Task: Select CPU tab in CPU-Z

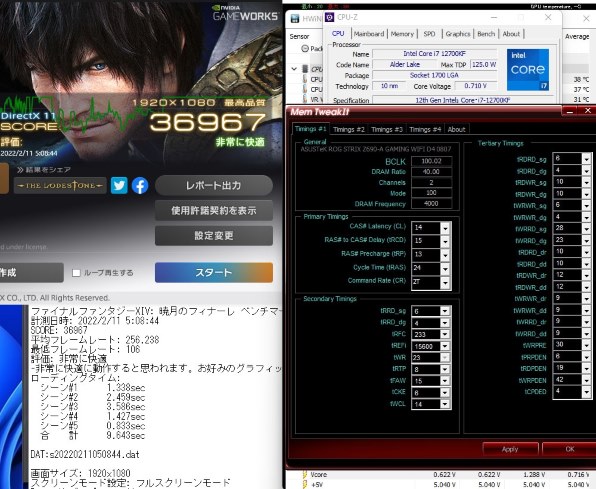Action: pos(338,33)
